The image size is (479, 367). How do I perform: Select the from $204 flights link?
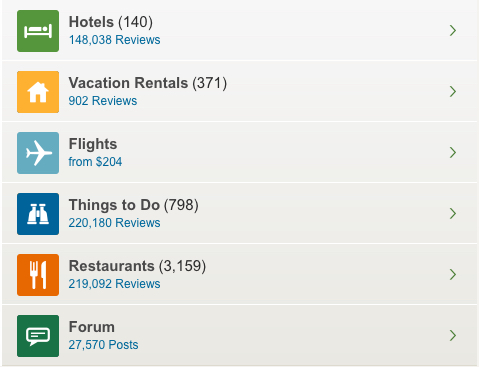click(x=95, y=162)
